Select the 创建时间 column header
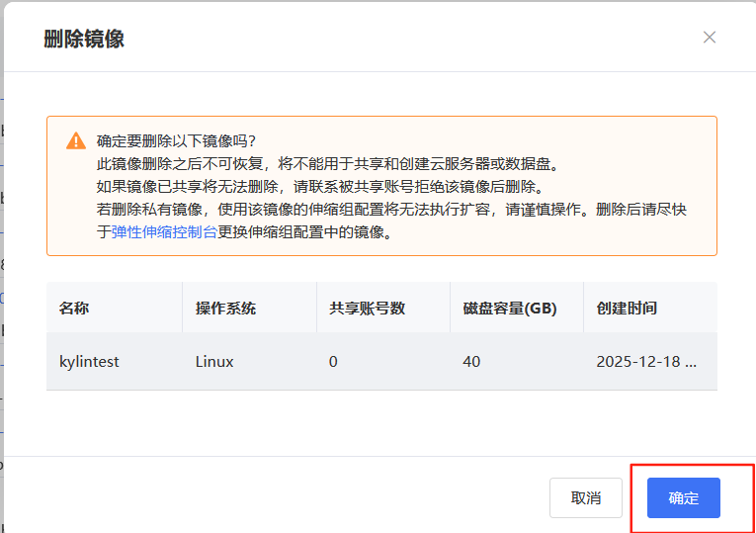Viewport: 756px width, 533px height. point(627,308)
